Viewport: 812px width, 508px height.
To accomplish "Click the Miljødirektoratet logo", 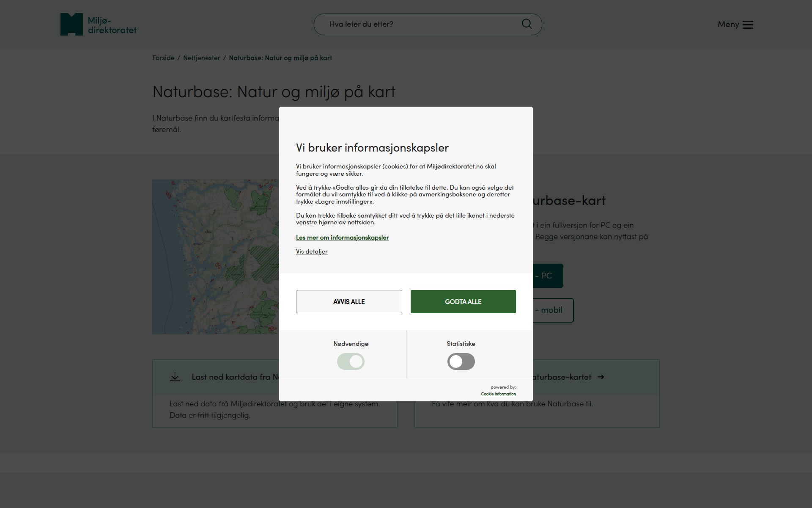I will (99, 25).
